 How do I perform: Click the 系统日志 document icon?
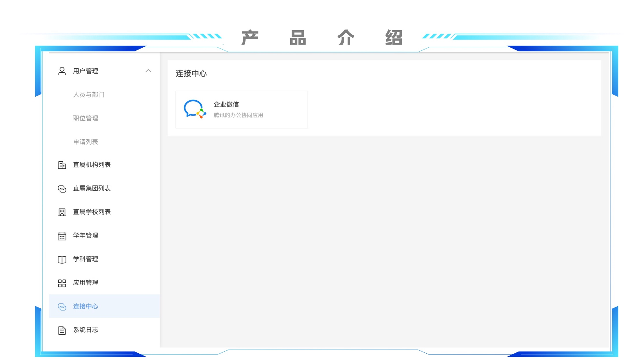tap(62, 330)
